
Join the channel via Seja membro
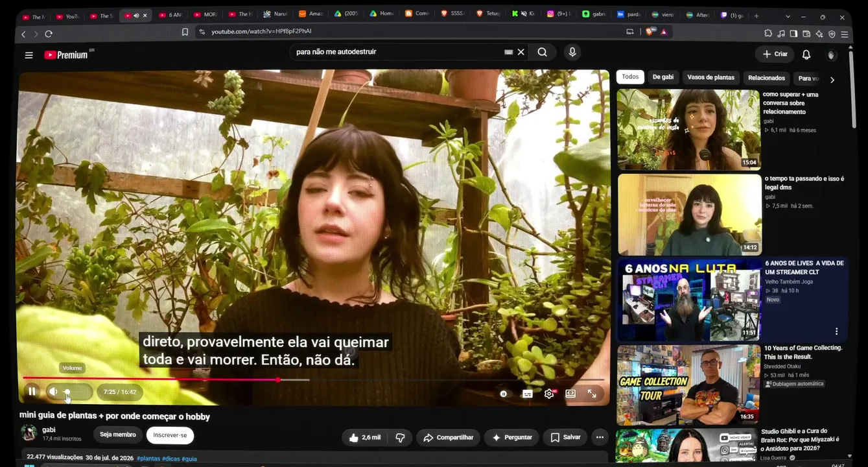click(x=118, y=435)
